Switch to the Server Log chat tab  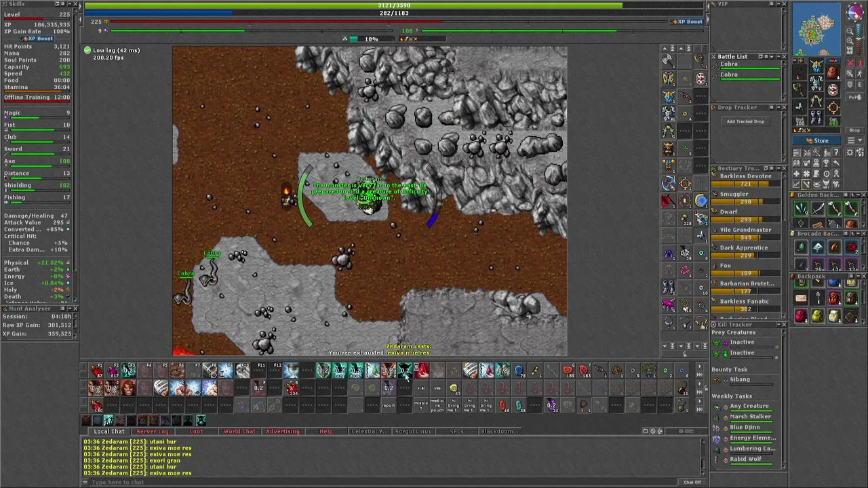pos(153,432)
